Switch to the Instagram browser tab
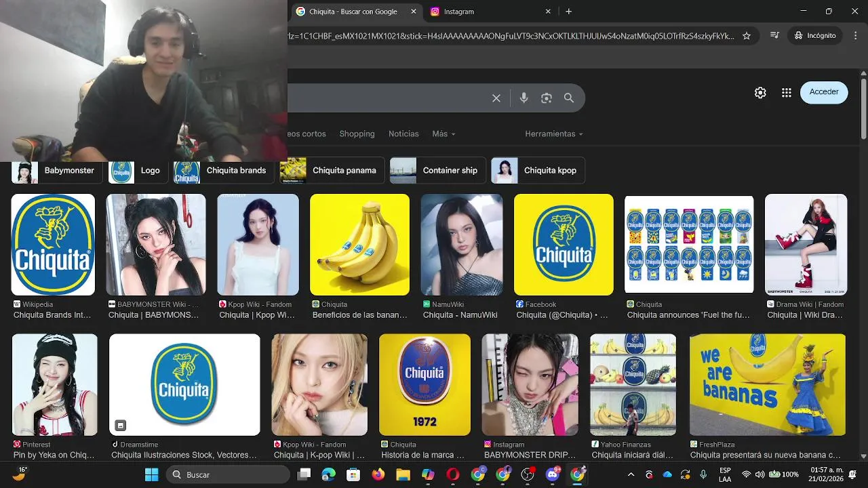Image resolution: width=868 pixels, height=488 pixels. (491, 12)
